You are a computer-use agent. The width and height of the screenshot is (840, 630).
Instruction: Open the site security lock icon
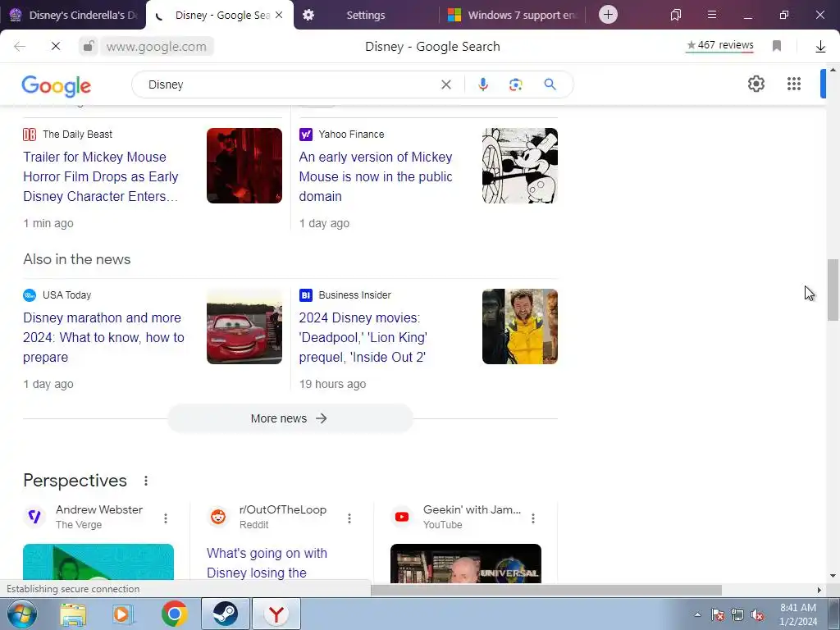click(x=89, y=46)
